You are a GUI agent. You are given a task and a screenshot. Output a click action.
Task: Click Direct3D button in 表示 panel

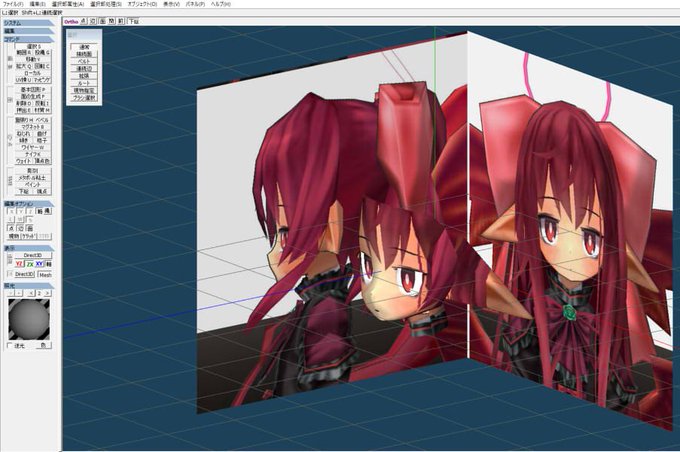coord(33,255)
